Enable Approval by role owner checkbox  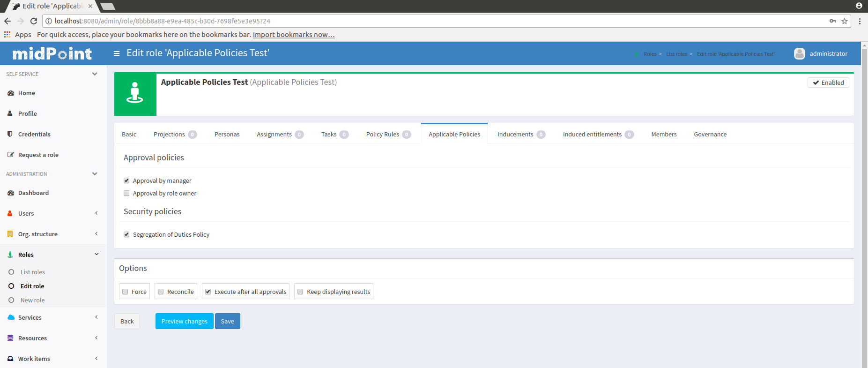(126, 193)
